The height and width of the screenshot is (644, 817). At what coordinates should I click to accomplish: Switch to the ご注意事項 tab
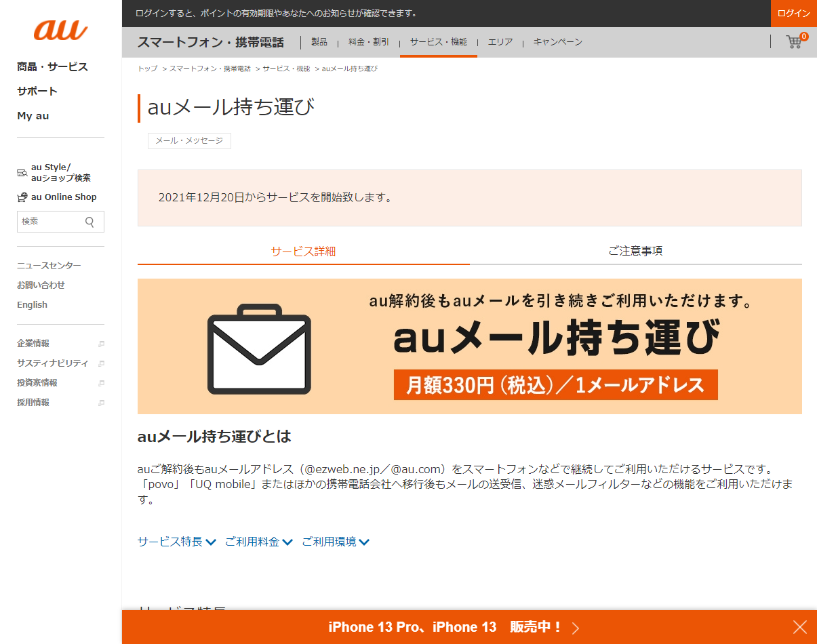pos(635,251)
